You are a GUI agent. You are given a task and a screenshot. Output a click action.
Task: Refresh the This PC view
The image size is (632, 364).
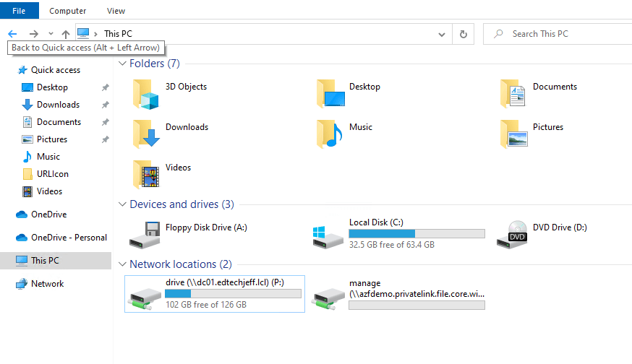pyautogui.click(x=464, y=34)
